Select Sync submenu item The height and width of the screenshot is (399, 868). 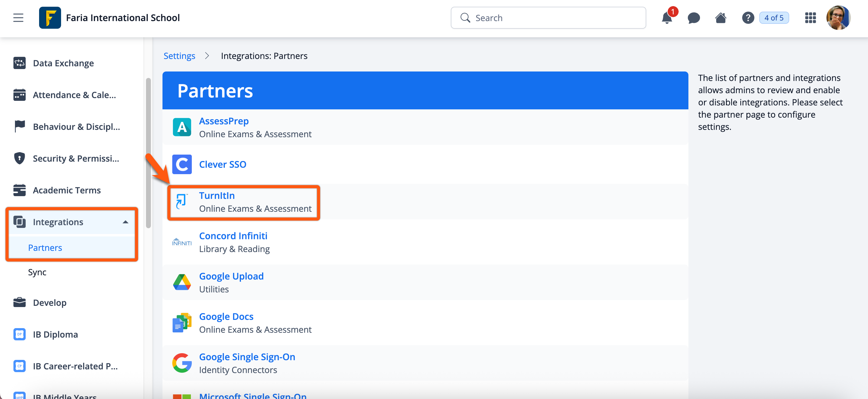coord(37,272)
